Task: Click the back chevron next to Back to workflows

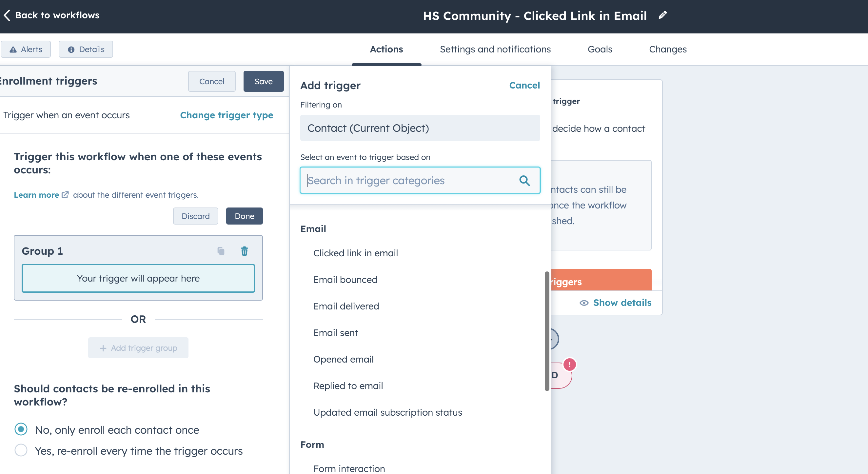Action: (x=8, y=15)
